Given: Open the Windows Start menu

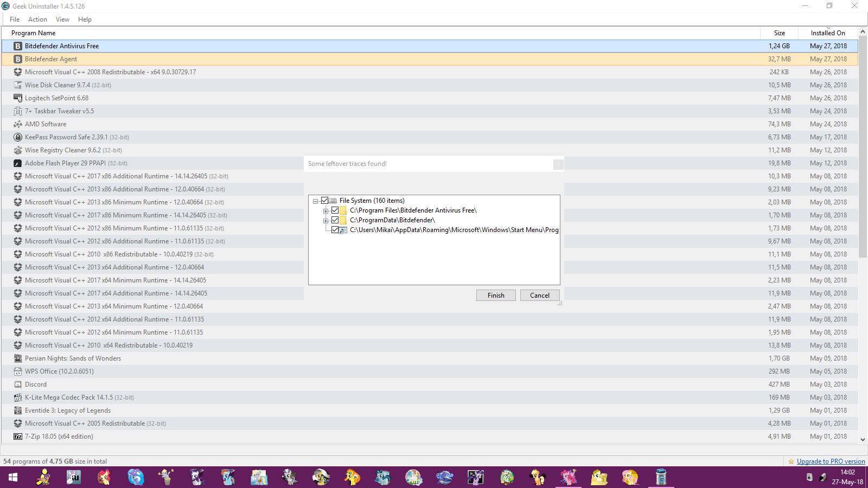Looking at the screenshot, I should coord(13,477).
